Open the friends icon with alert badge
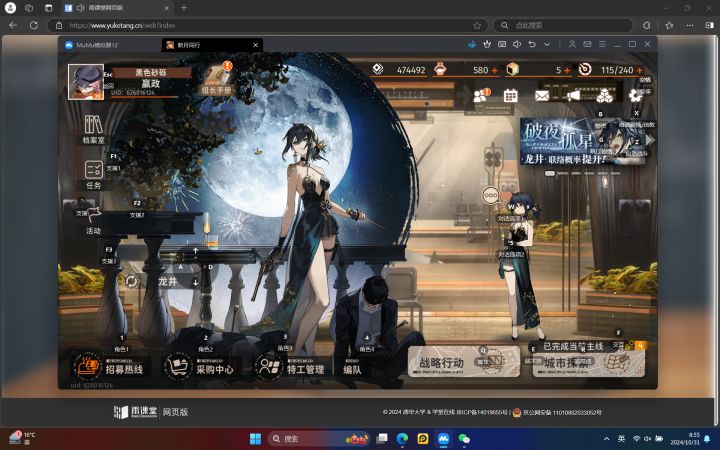720x450 pixels. click(481, 95)
